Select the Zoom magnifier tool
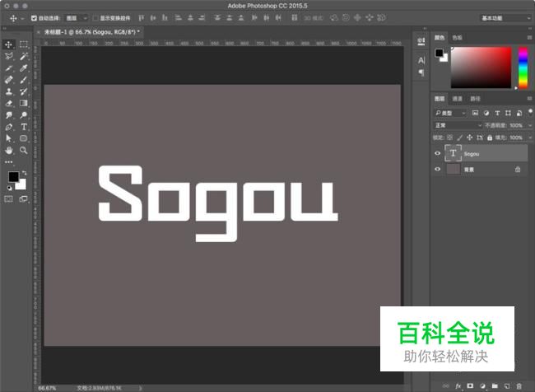 coord(24,151)
